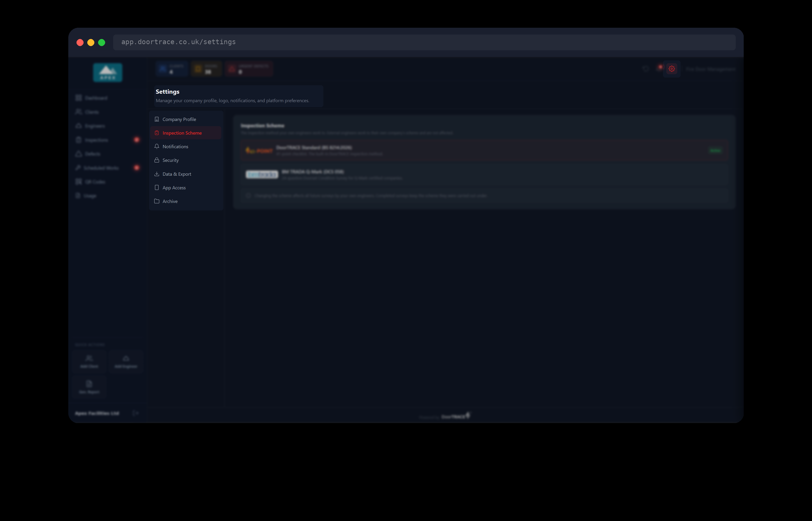Open Clients in the sidebar
Viewport: 812px width, 521px height.
107,112
